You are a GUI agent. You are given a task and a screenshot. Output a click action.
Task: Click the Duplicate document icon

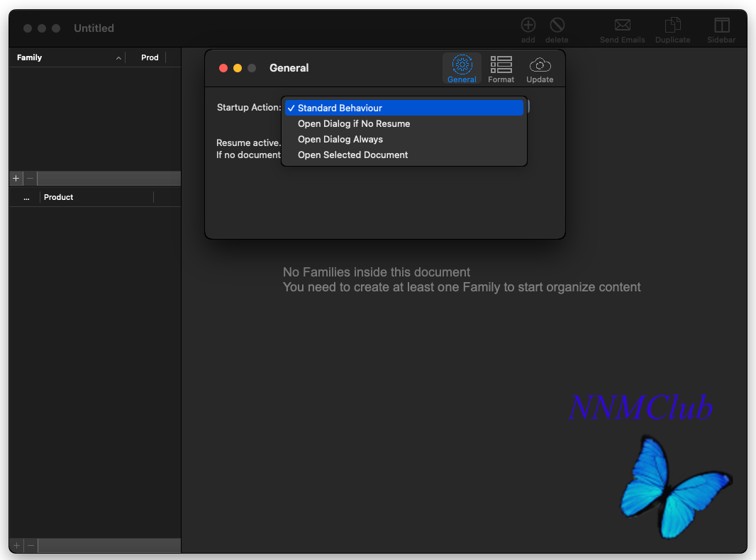pyautogui.click(x=672, y=26)
